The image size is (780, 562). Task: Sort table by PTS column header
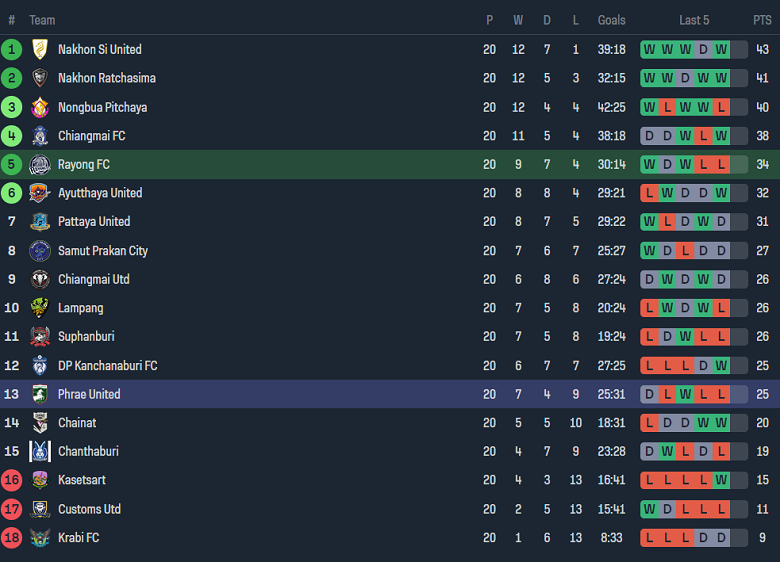click(x=762, y=20)
